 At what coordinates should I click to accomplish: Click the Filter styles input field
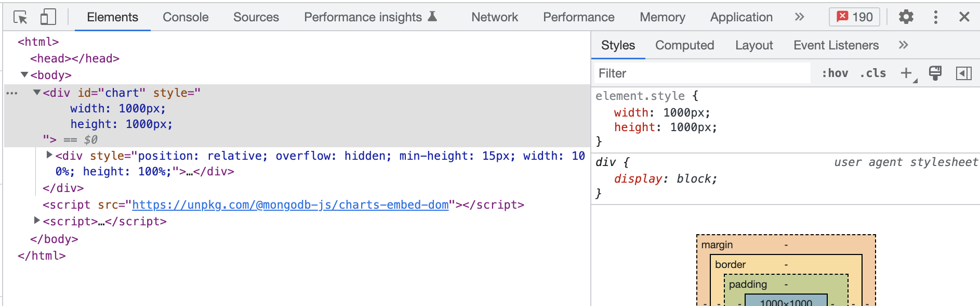[x=701, y=73]
